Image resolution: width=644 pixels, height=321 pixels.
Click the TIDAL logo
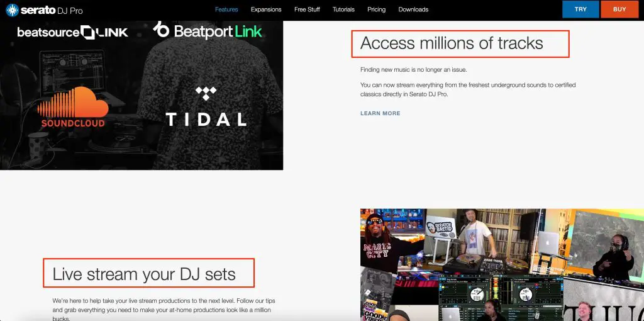[x=206, y=106]
